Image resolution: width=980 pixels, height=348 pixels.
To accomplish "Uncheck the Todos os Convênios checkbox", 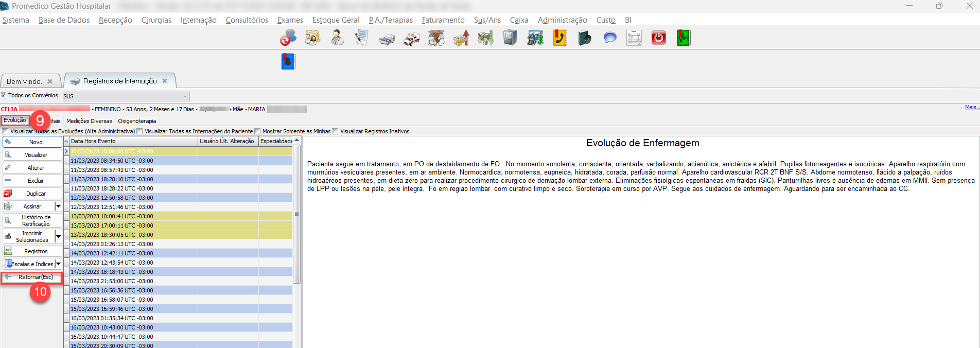I will [4, 95].
